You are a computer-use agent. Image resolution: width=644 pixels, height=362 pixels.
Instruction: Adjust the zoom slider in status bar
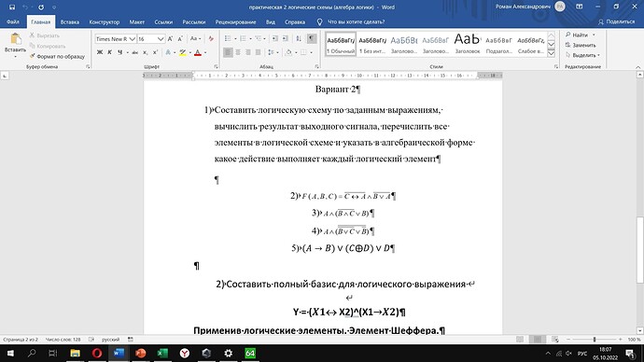pos(595,340)
